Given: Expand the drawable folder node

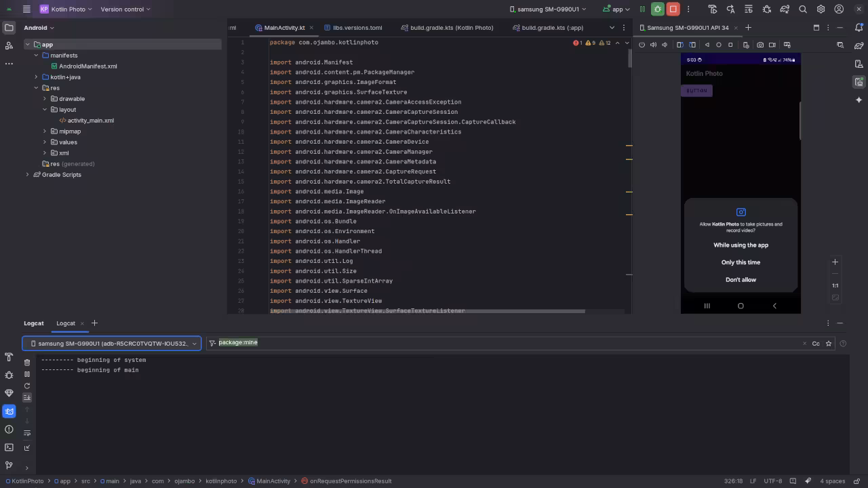Looking at the screenshot, I should point(45,99).
